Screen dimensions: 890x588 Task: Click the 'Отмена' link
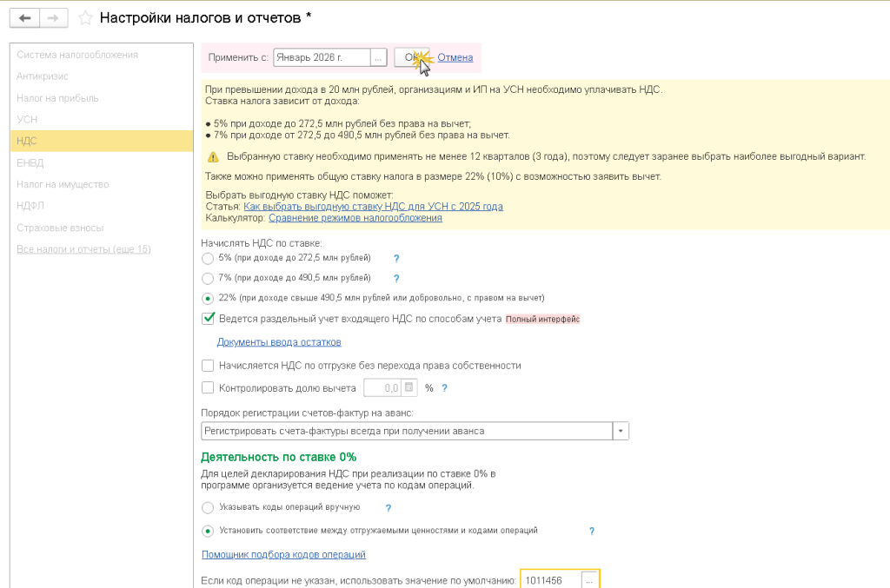pos(455,57)
